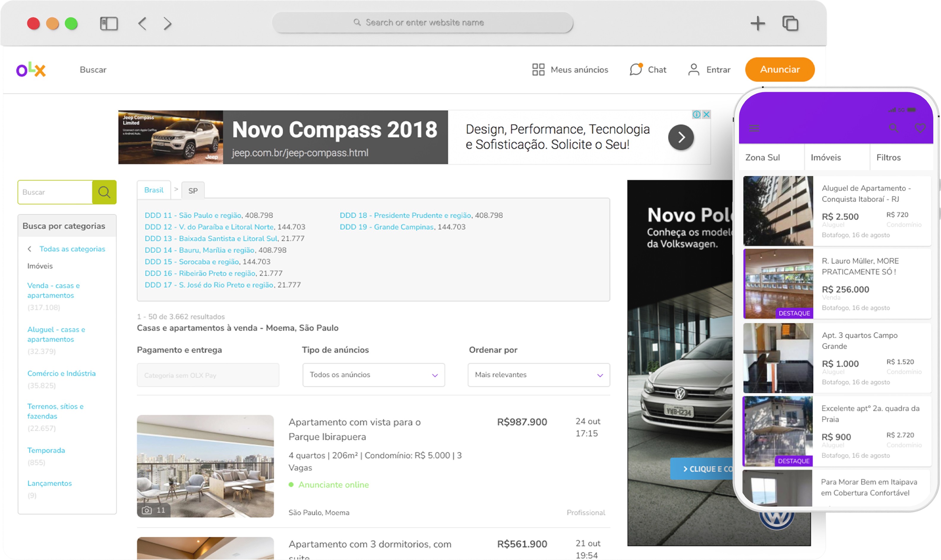This screenshot has width=941, height=560.
Task: Expand the Ordenar por Mais relevantes dropdown
Action: pyautogui.click(x=539, y=375)
